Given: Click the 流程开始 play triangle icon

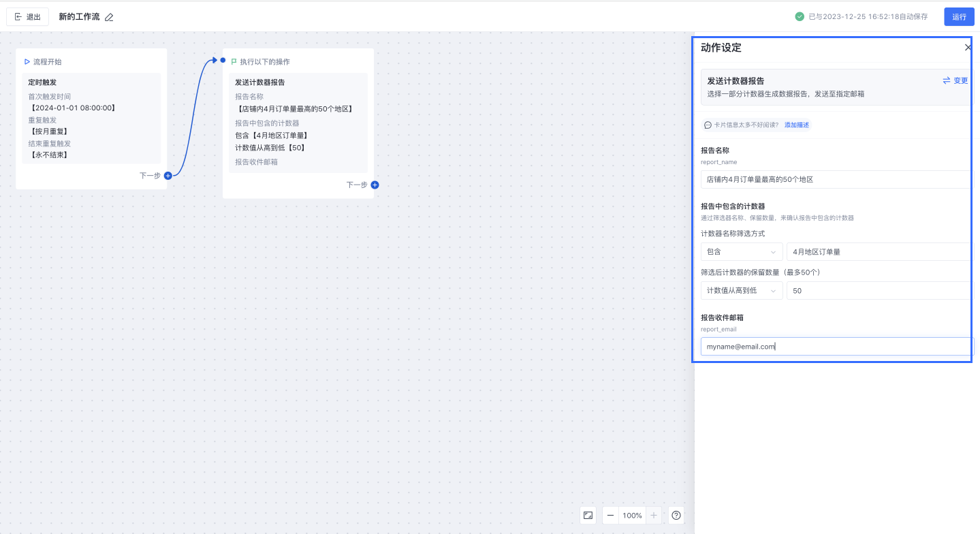Looking at the screenshot, I should point(27,62).
